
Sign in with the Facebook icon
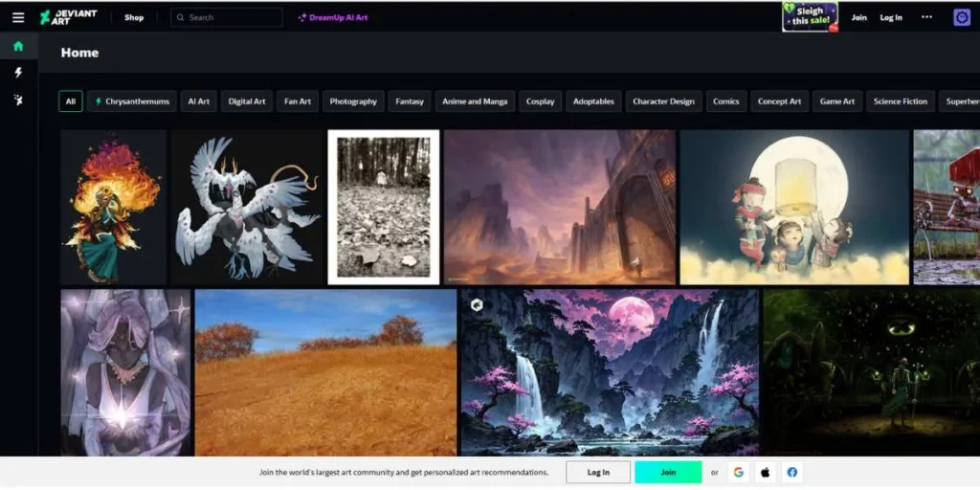coord(792,472)
